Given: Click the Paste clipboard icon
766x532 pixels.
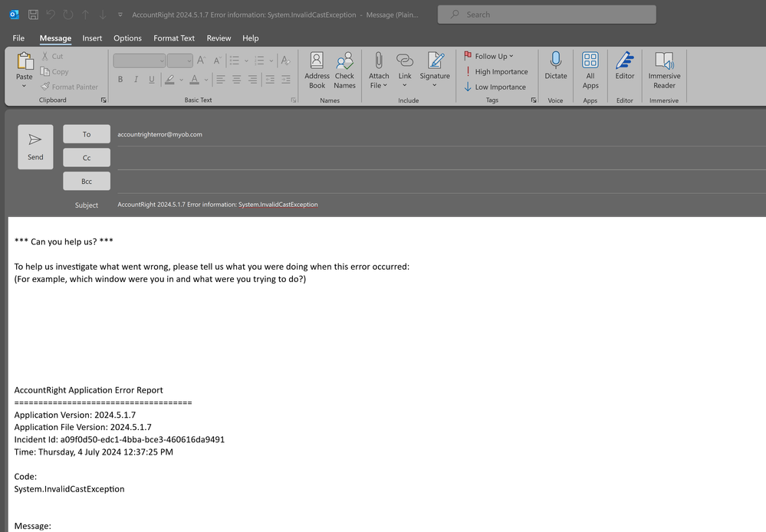Looking at the screenshot, I should [x=25, y=66].
